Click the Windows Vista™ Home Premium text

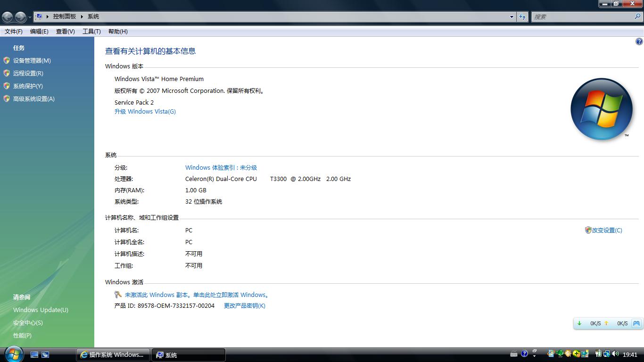[x=159, y=79]
